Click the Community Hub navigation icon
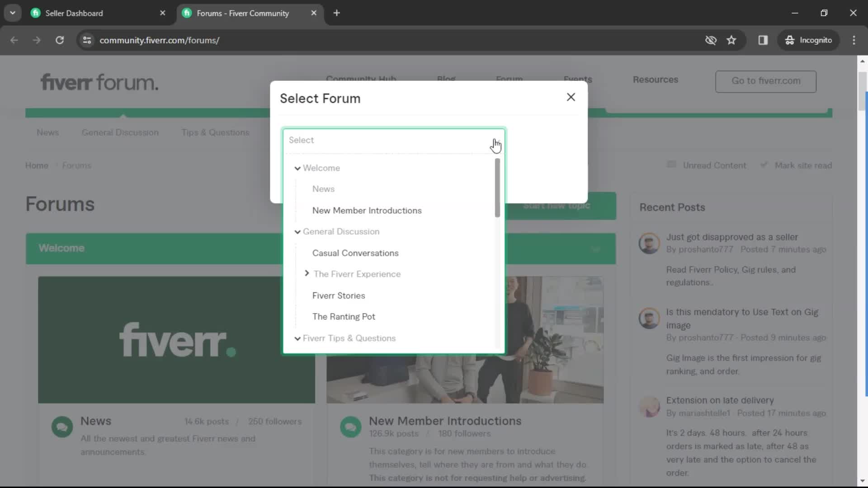Viewport: 868px width, 488px height. coord(361,79)
